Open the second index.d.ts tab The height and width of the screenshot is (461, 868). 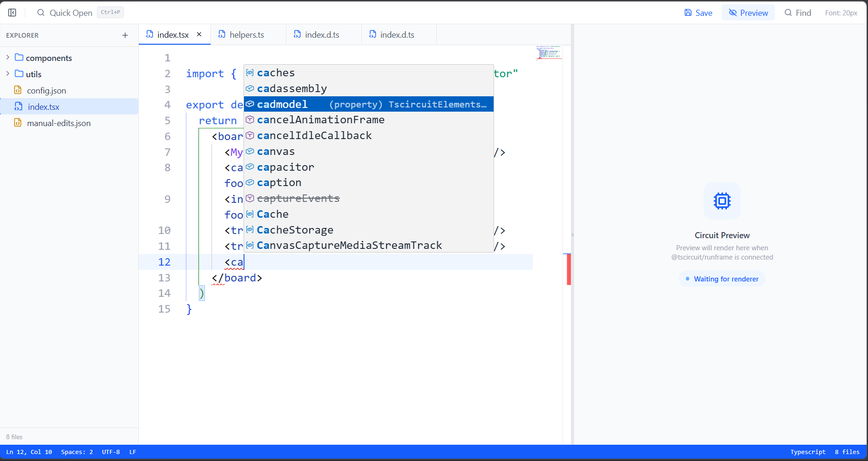[x=399, y=35]
